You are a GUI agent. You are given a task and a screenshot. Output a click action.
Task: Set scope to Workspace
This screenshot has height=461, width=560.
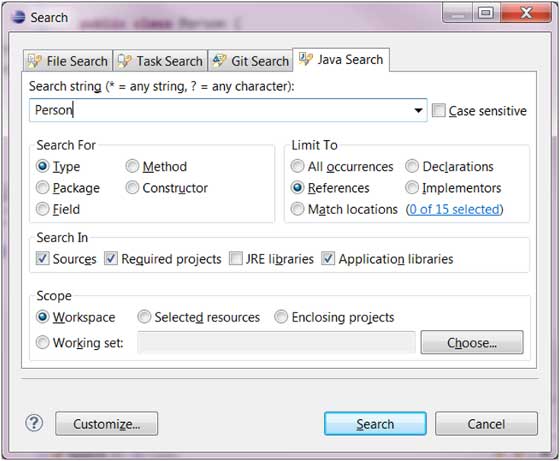tap(42, 317)
